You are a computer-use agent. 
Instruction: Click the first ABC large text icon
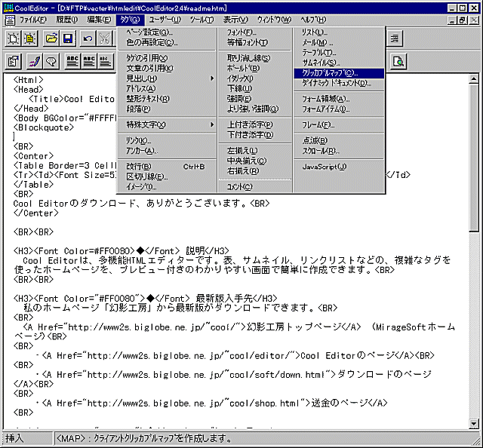click(x=72, y=61)
